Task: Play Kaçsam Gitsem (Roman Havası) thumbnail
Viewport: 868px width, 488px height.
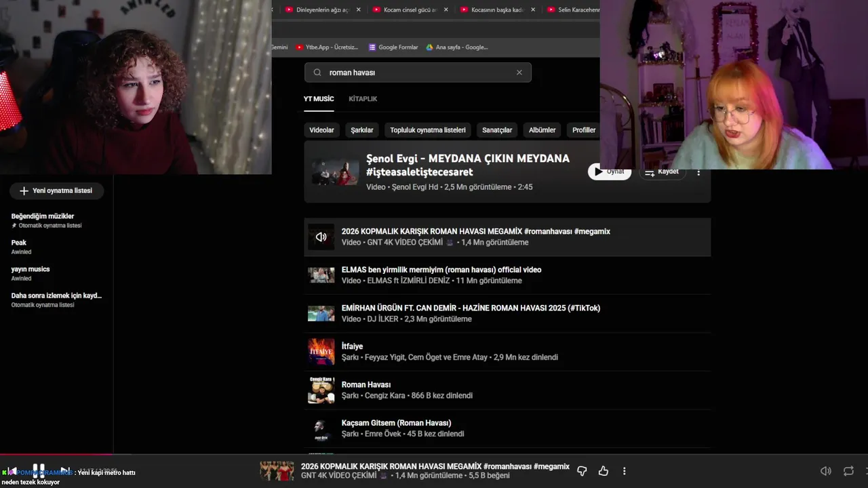Action: pyautogui.click(x=321, y=428)
